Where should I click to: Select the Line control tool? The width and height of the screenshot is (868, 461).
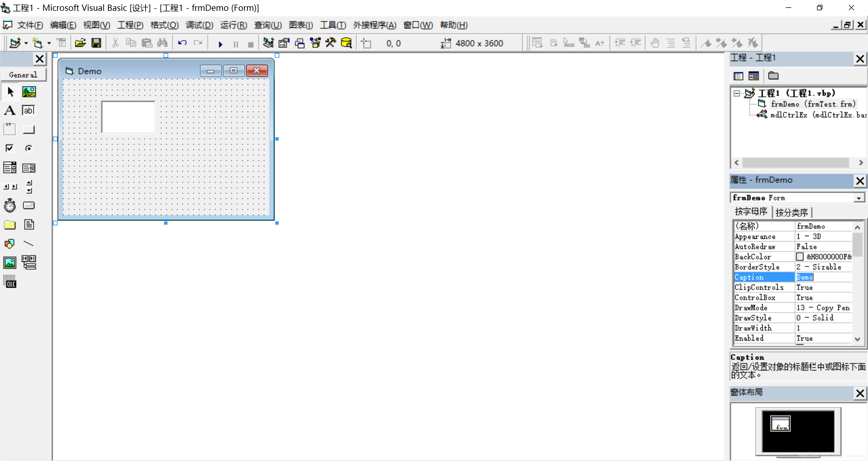point(29,243)
